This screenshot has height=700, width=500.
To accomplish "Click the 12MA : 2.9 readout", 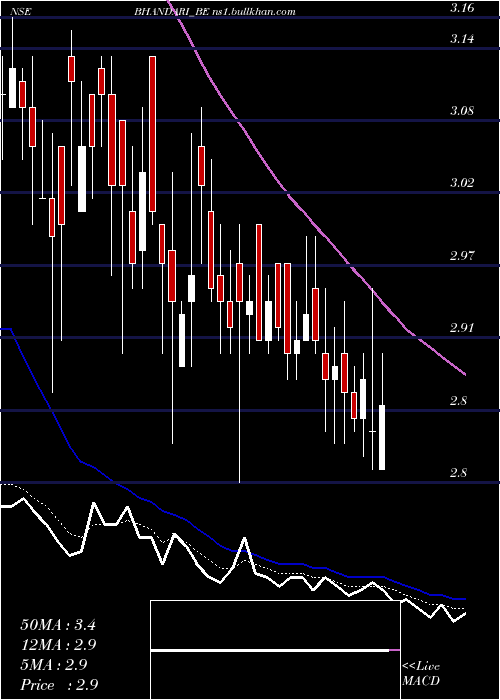I will pos(58,645).
